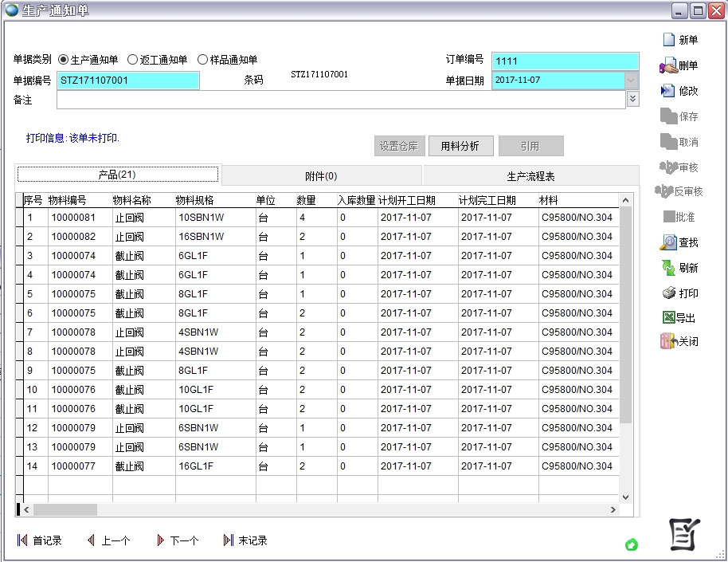Screen dimensions: 728x562
Task: Select the 生产通知单 radio button
Action: [x=64, y=60]
